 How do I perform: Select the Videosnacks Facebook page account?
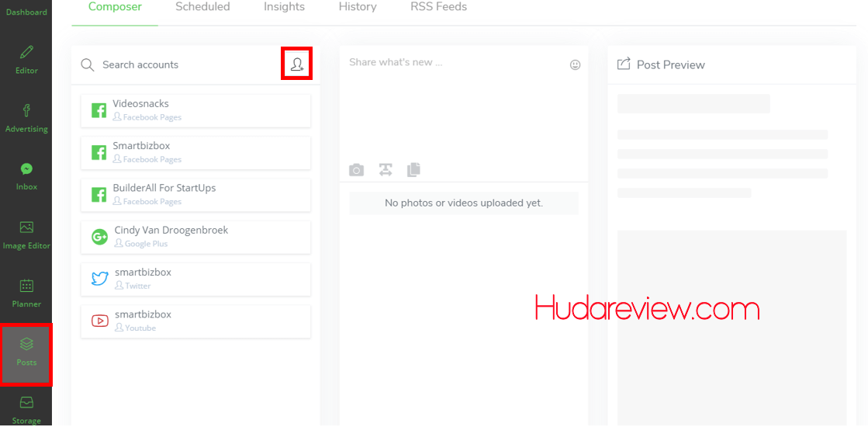coord(195,110)
